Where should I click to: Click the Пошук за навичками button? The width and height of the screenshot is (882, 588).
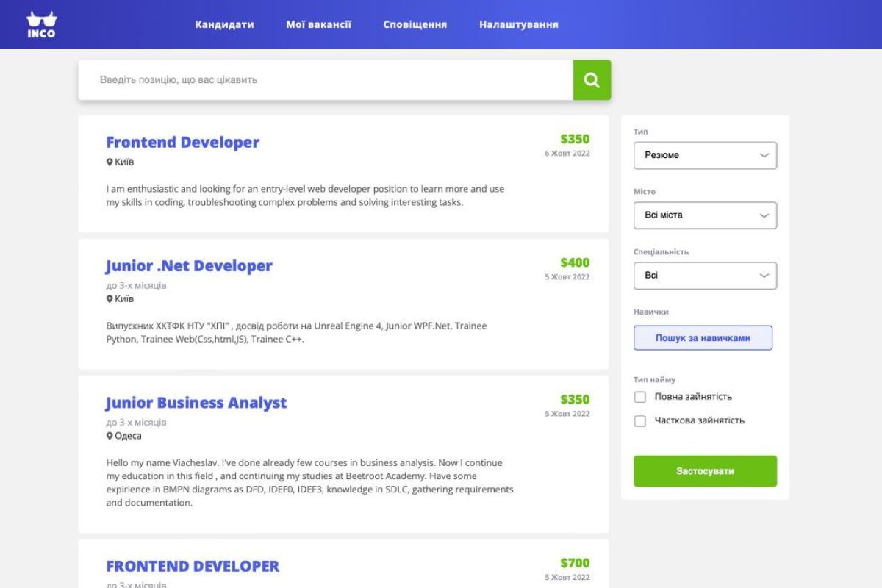point(703,338)
